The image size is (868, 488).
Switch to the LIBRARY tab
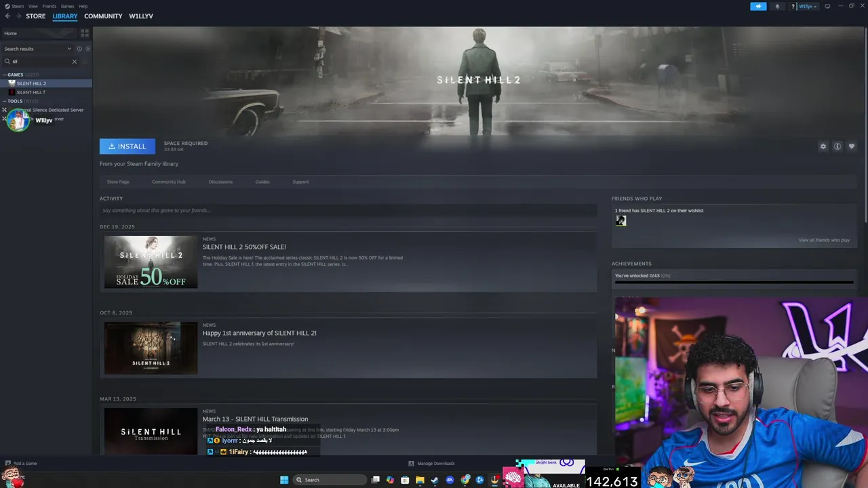[65, 16]
